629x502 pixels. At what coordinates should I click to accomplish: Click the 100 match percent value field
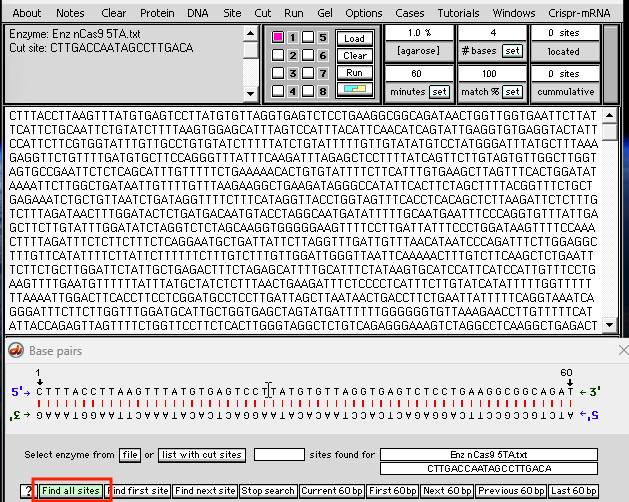(492, 73)
